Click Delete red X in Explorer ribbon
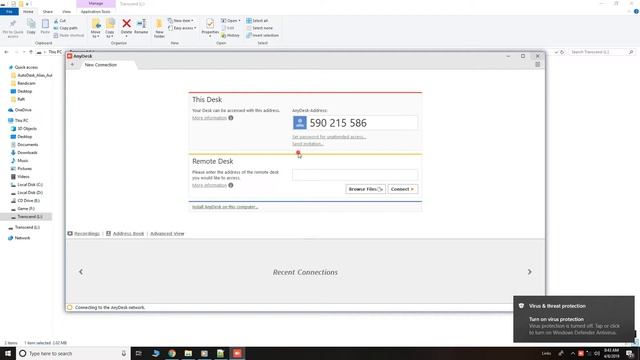This screenshot has height=360, width=640. (127, 24)
